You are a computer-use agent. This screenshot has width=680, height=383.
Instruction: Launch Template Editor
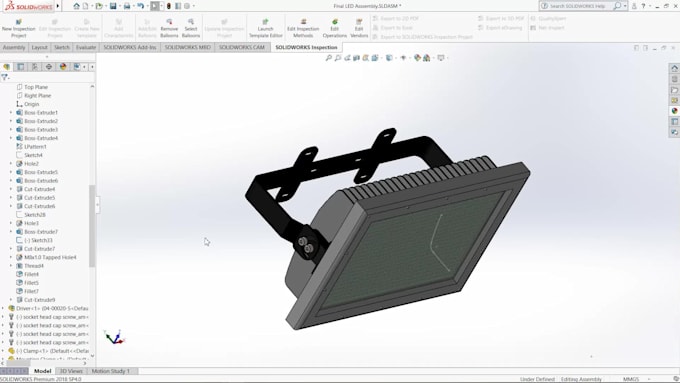(265, 29)
